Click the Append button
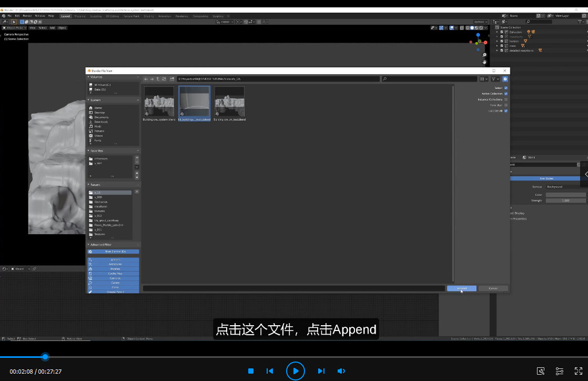 462,288
